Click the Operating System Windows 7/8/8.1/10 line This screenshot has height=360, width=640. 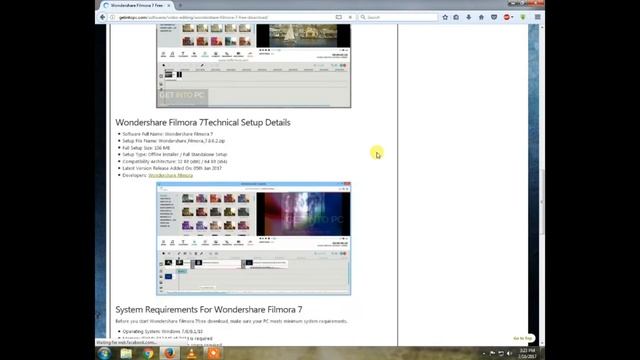[x=162, y=331]
